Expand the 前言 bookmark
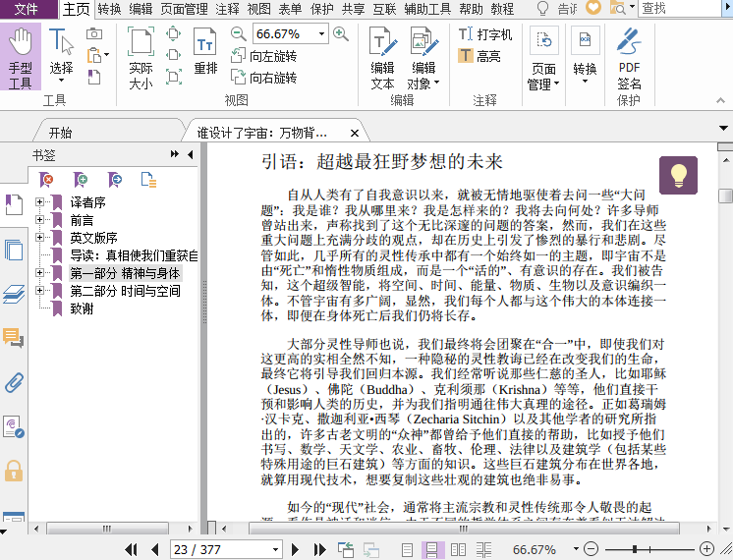The image size is (733, 560). [x=39, y=220]
